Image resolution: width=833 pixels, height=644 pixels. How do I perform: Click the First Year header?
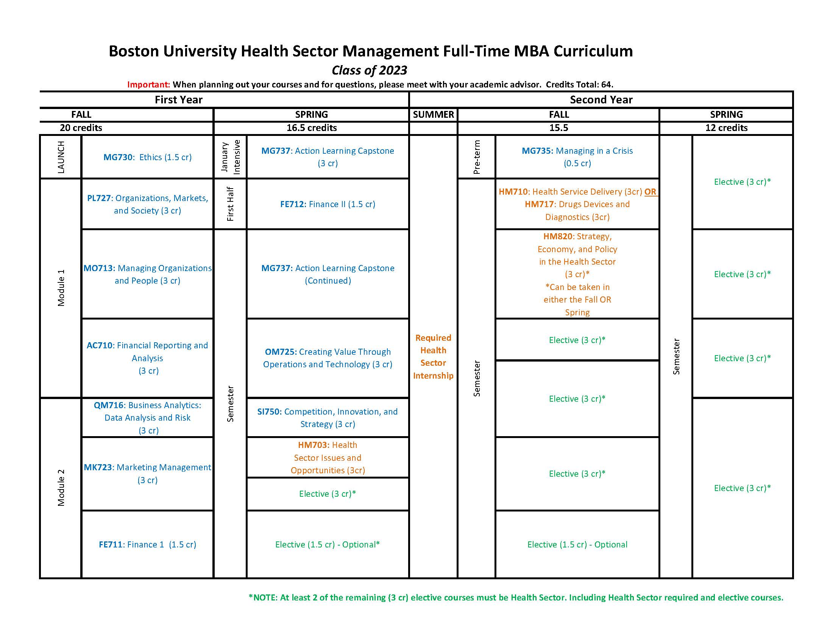pos(178,100)
